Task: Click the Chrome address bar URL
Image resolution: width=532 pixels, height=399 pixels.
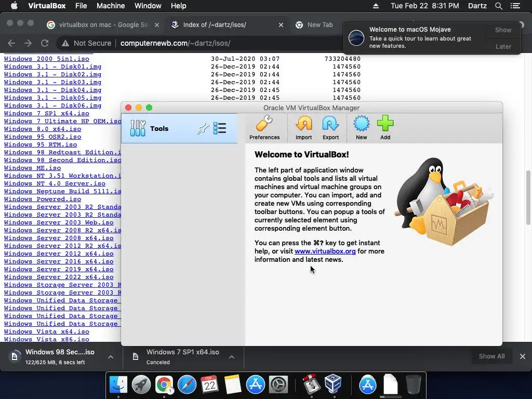Action: [x=175, y=43]
